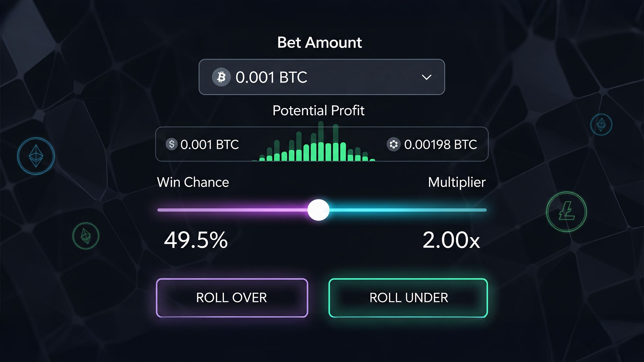Image resolution: width=644 pixels, height=362 pixels.
Task: Click the Bitcoin icon in bet field
Action: click(x=221, y=77)
